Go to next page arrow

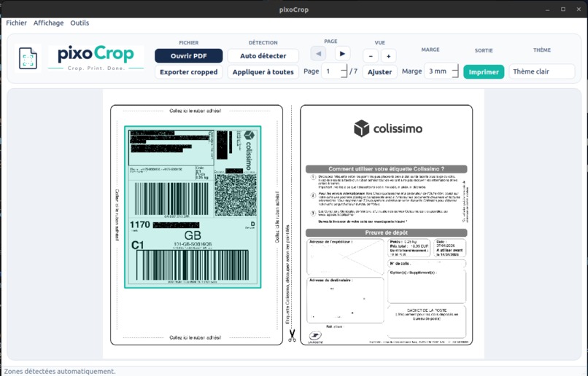[342, 53]
